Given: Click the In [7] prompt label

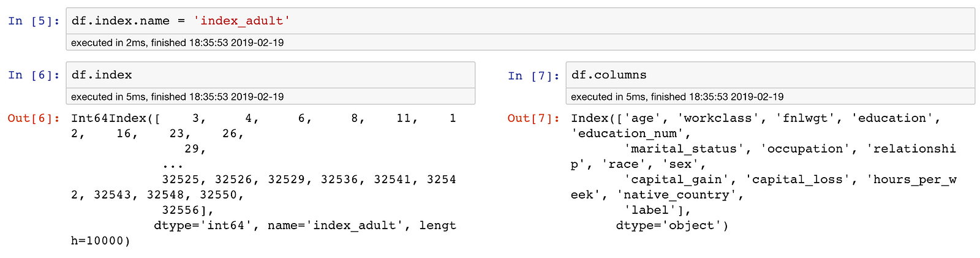Looking at the screenshot, I should [533, 76].
